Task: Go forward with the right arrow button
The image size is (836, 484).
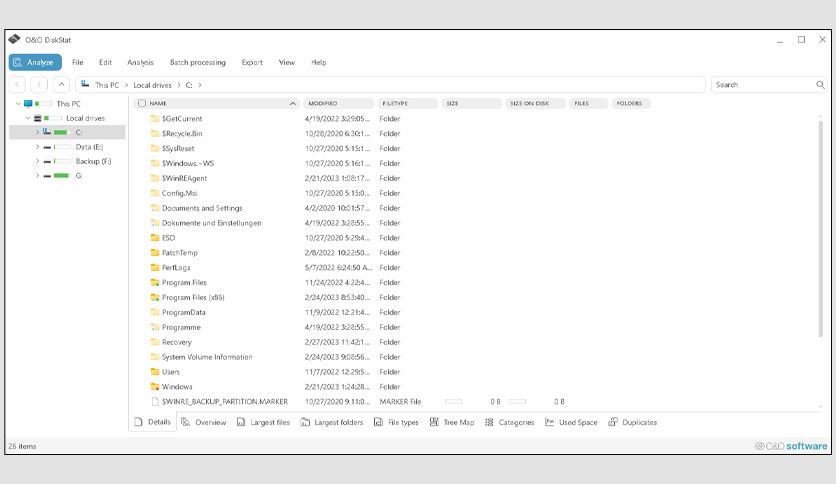Action: [39, 84]
